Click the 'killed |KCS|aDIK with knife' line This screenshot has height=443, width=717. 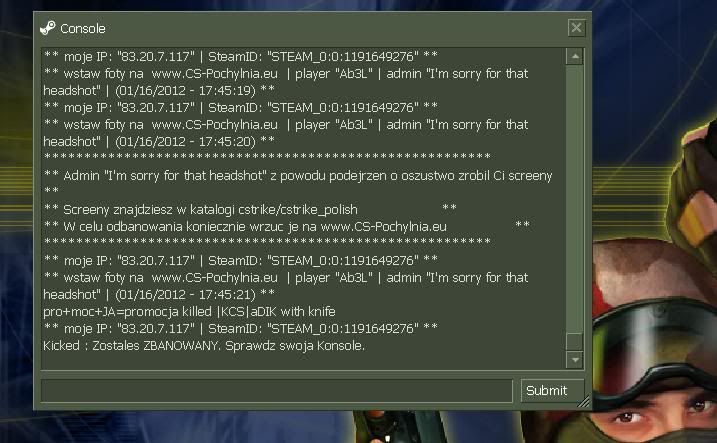(189, 312)
